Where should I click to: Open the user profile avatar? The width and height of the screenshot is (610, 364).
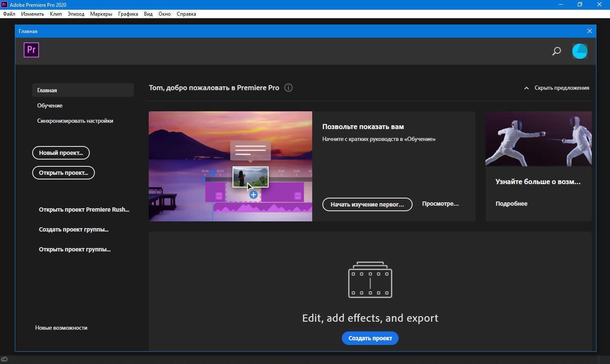point(579,51)
